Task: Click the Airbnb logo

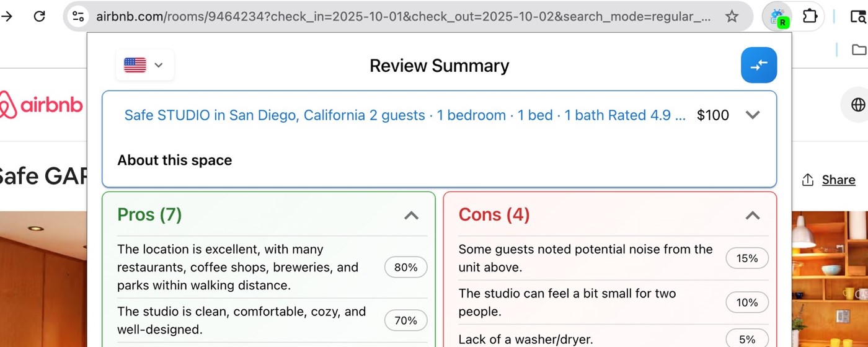Action: [41, 105]
